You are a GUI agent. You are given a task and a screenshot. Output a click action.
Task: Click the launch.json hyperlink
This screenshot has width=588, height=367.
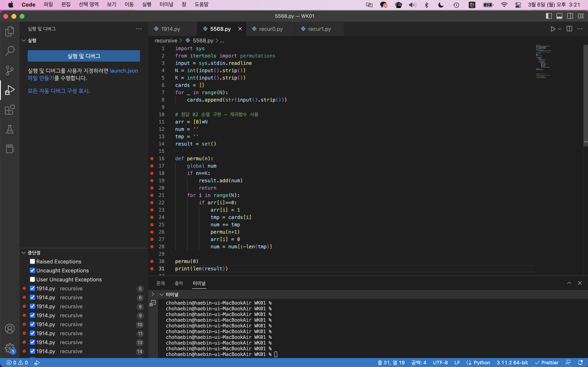click(124, 70)
